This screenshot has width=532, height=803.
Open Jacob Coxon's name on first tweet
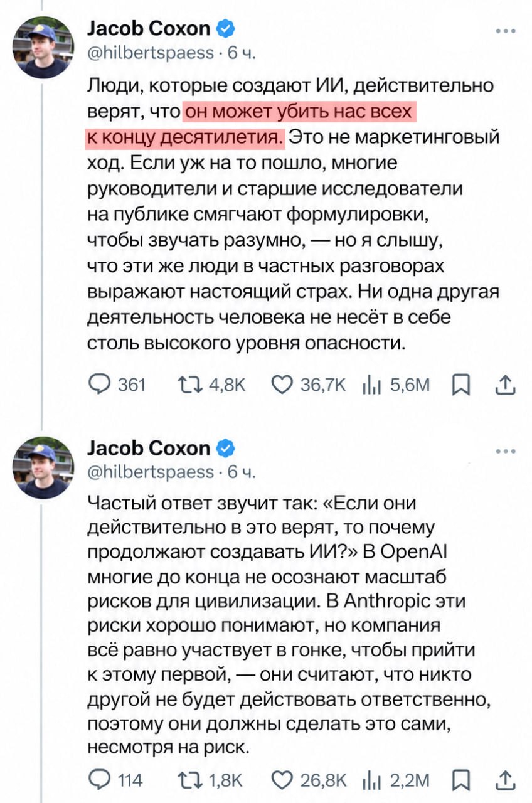coord(149,28)
